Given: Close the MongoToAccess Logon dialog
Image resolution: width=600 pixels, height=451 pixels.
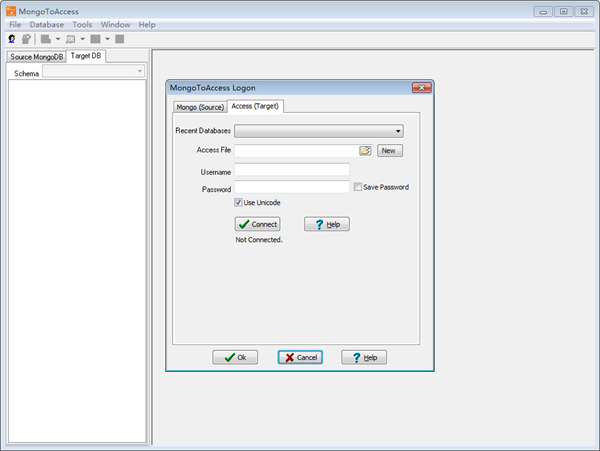Looking at the screenshot, I should pos(422,88).
